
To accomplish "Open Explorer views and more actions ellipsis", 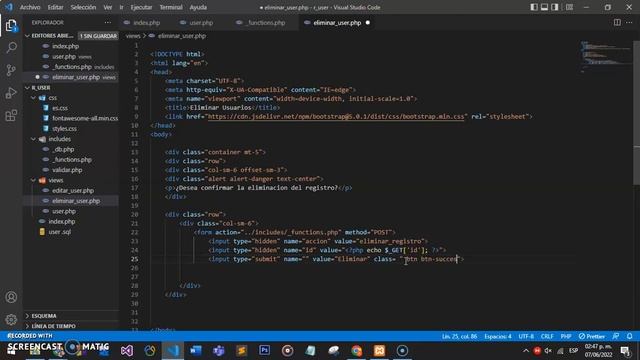I will 107,22.
